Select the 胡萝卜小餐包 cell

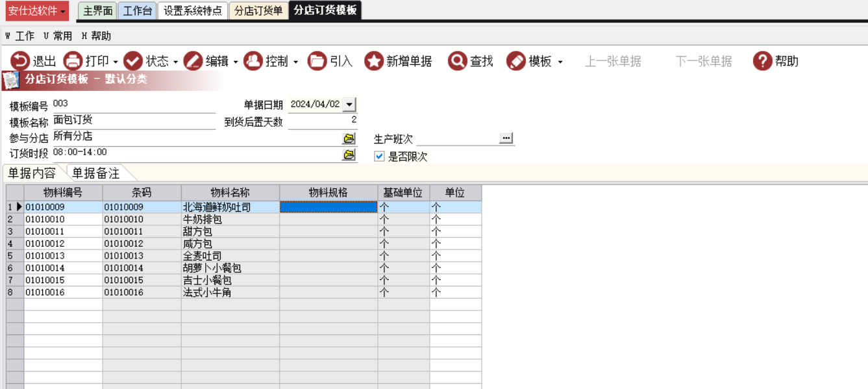[230, 268]
